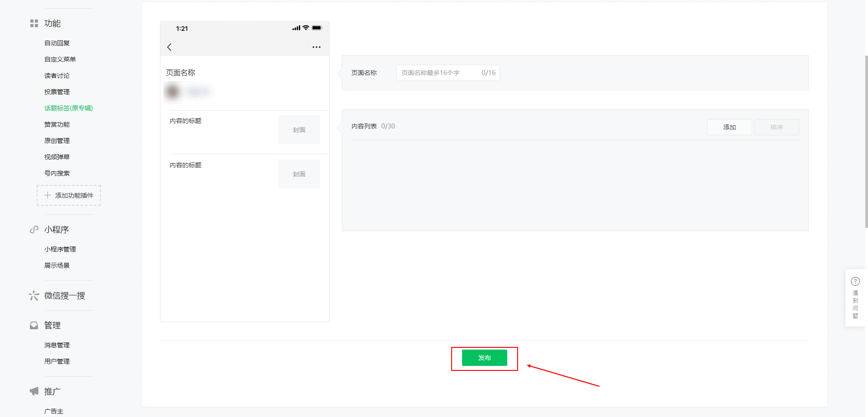Click the back arrow in phone preview
The width and height of the screenshot is (868, 417).
coord(170,47)
